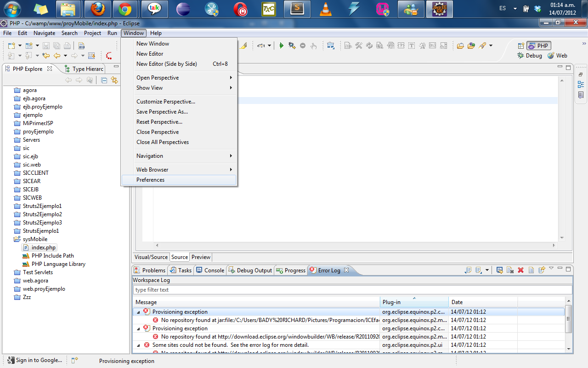The height and width of the screenshot is (368, 588).
Task: Click the Error Log vertical scrollbar down arrow
Action: [569, 349]
